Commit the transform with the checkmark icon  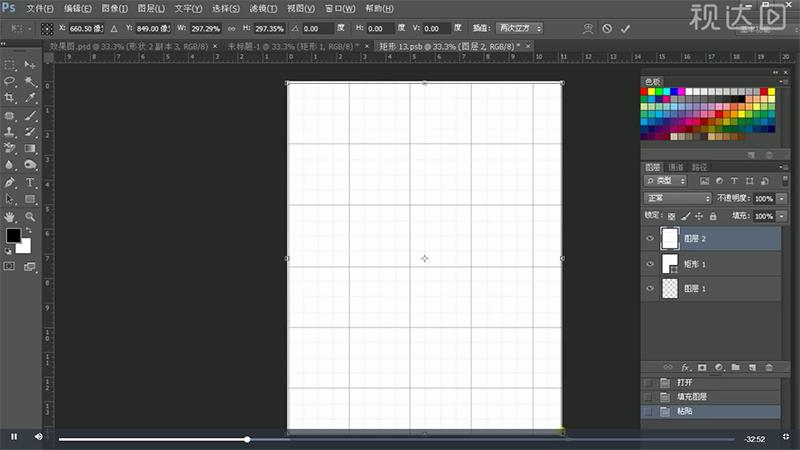coord(625,29)
